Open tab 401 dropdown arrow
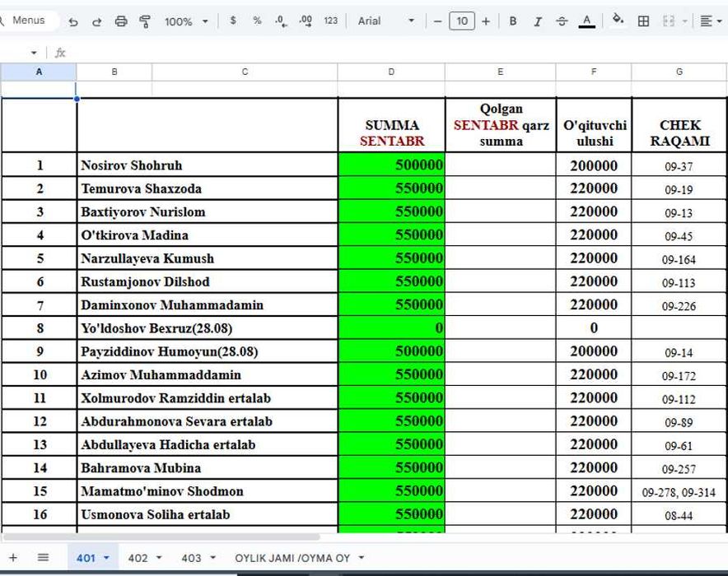The image size is (728, 576). click(106, 558)
